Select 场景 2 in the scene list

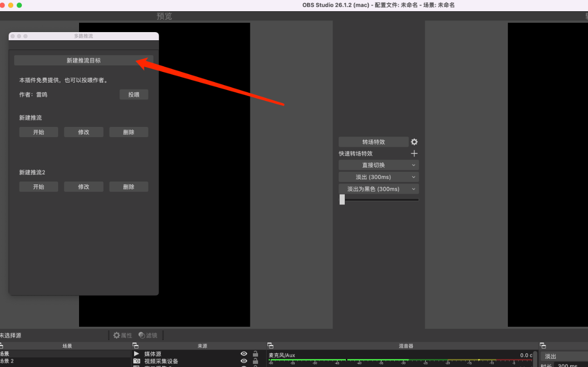click(7, 361)
